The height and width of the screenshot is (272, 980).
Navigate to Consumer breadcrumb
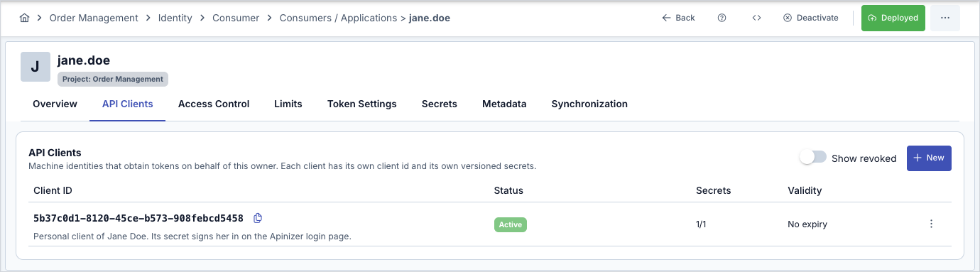click(x=236, y=18)
